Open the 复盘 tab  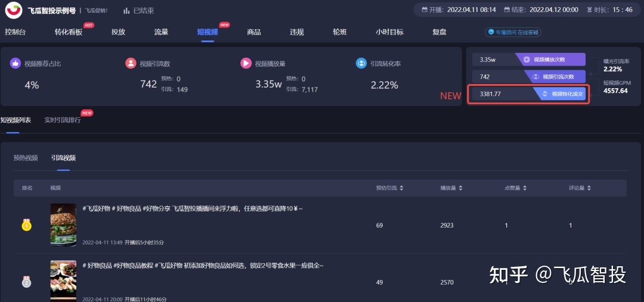(439, 32)
